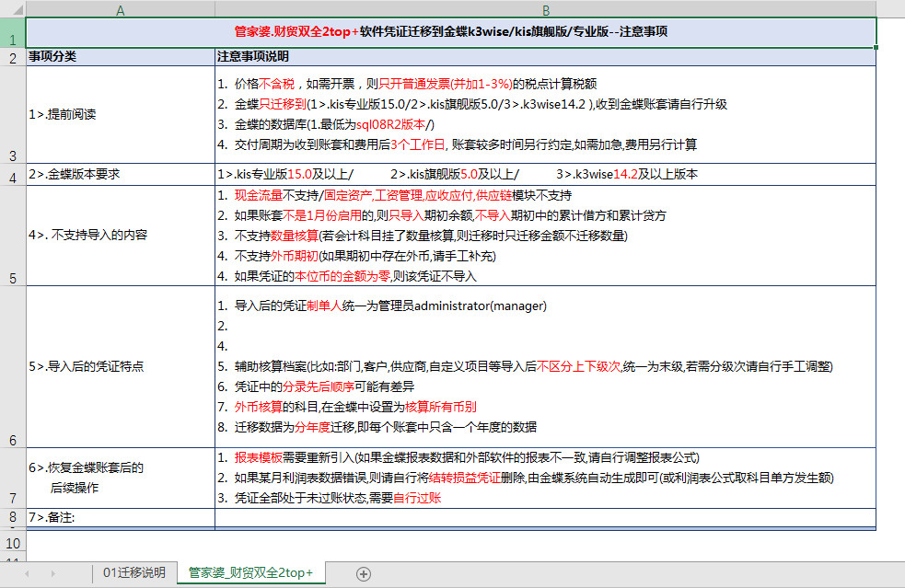Select row 1 header

[x=13, y=33]
